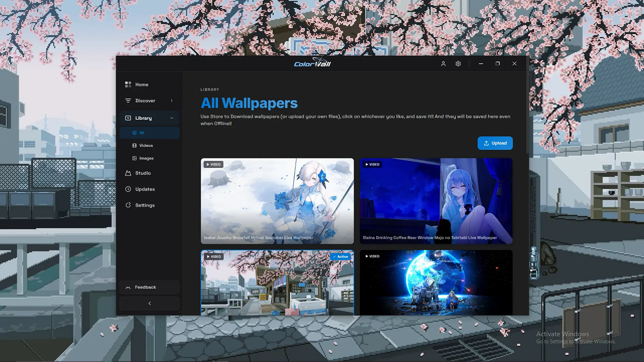Click the VIDEO badge on the Earth wallpaper

[x=372, y=256]
